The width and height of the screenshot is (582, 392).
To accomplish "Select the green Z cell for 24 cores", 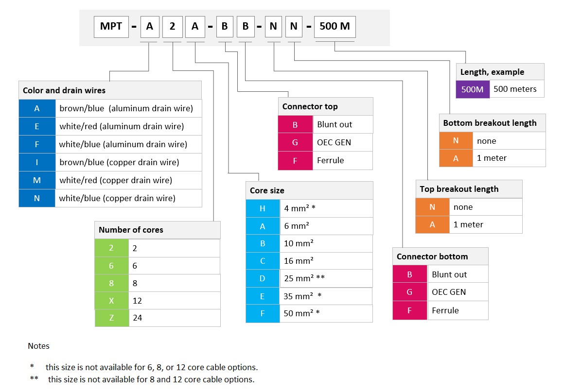I will (111, 318).
